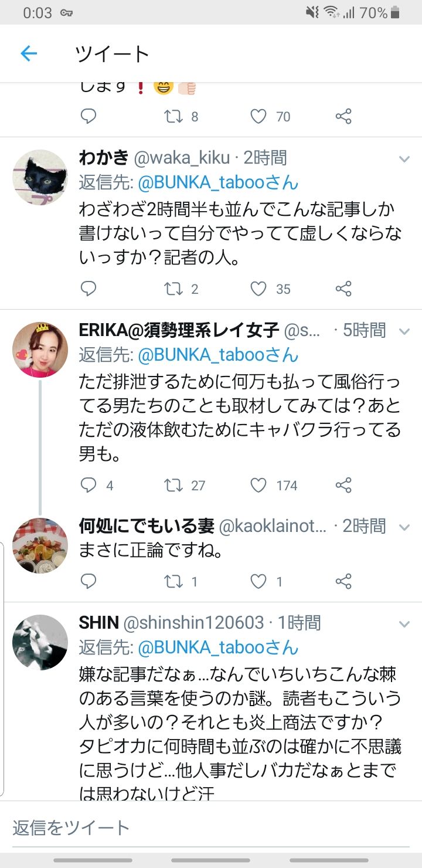Viewport: 422px width, 868px height.
Task: Open the @BUNKA_taboo mention in わかき's tweet
Action: (218, 182)
